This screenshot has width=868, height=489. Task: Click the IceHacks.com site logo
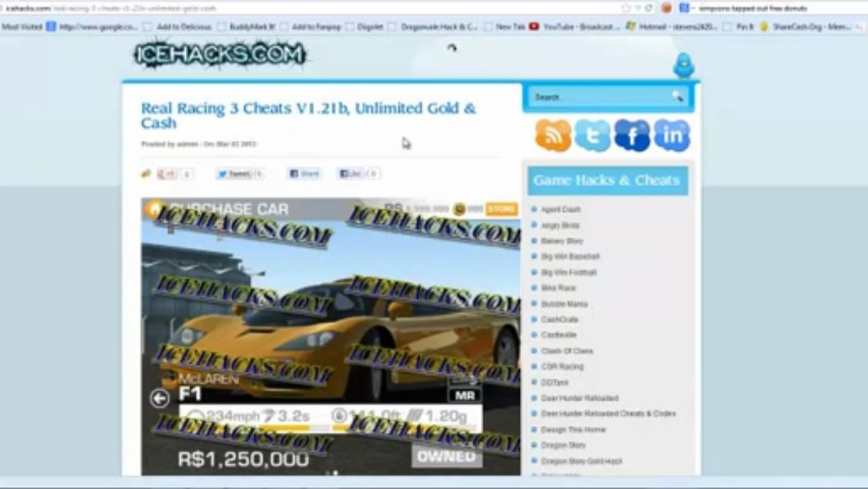tap(219, 55)
